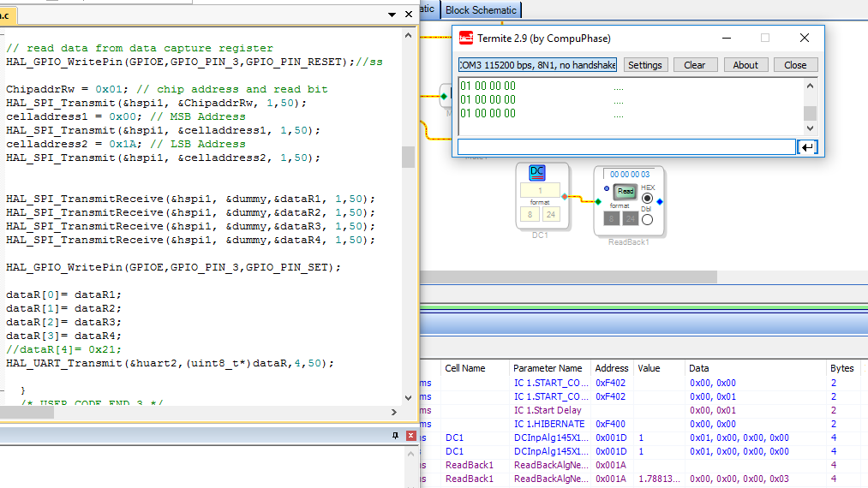868x488 pixels.
Task: Click the HAL_UART_Transmit line in the code
Action: point(170,363)
